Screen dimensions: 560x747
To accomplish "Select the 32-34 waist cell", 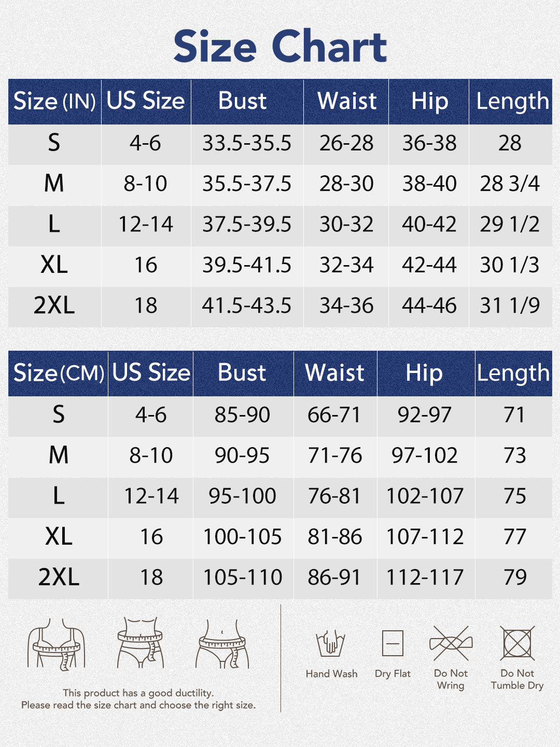I will click(346, 265).
